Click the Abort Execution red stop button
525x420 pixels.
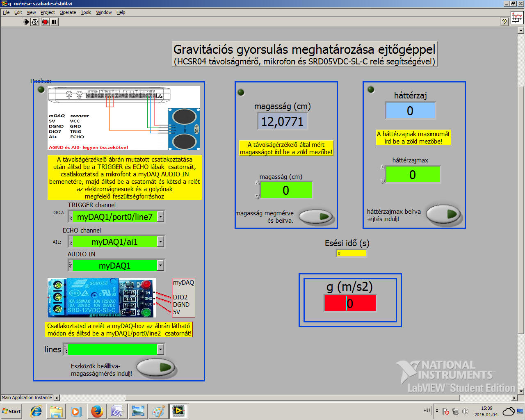coord(46,22)
